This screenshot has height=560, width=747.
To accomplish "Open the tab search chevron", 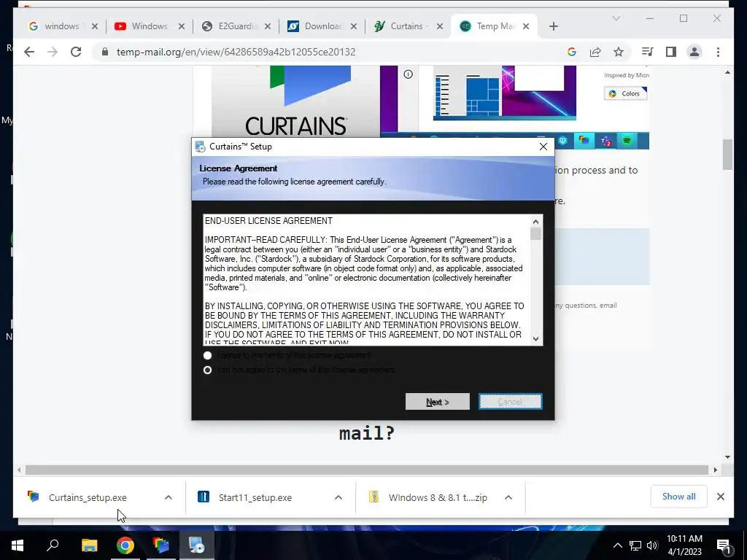I will (x=616, y=18).
